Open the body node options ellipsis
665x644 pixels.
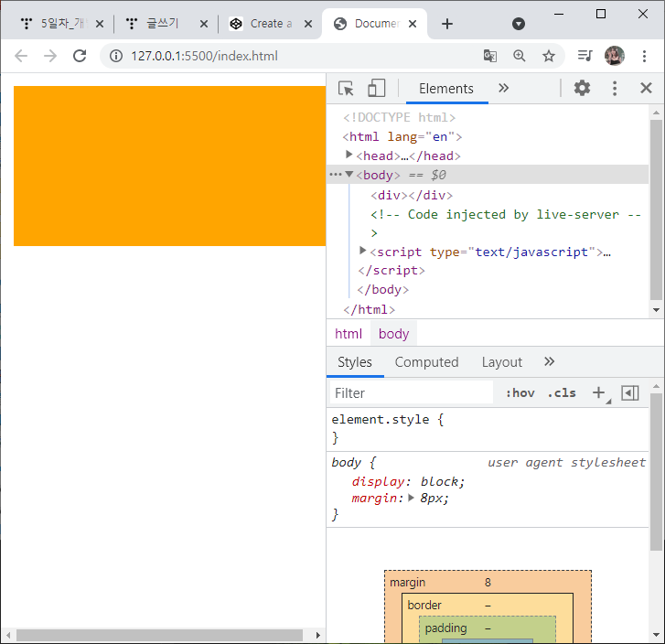pos(336,175)
